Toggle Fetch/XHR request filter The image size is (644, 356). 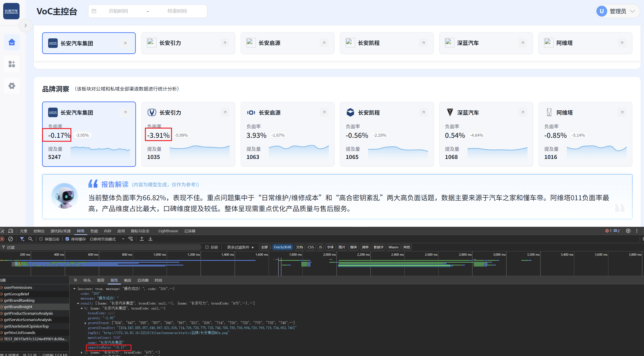coord(282,247)
